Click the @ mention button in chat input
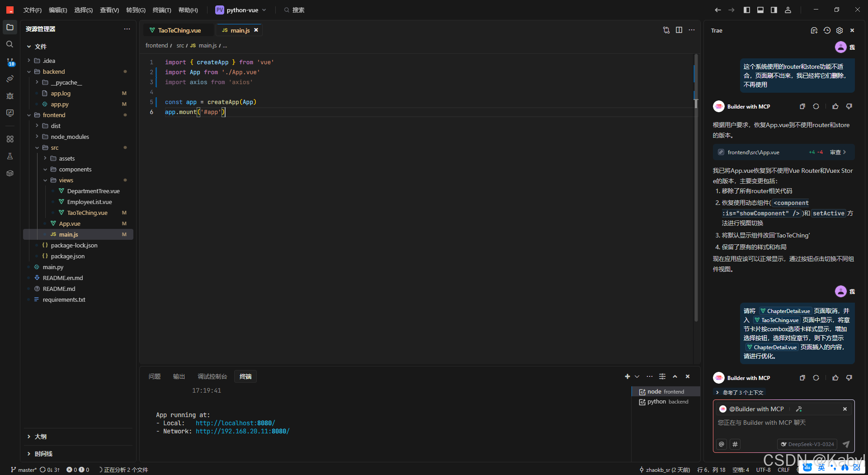 tap(722, 444)
